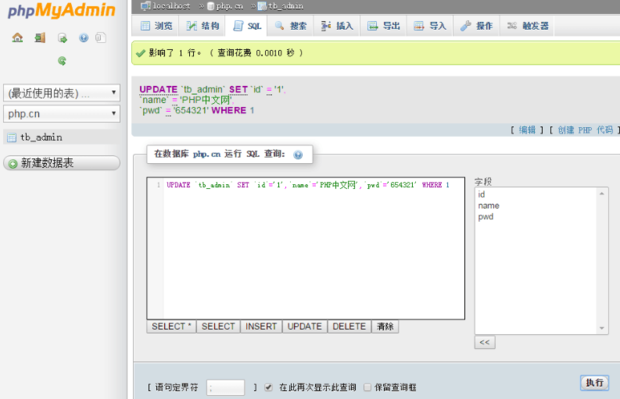
Task: Open the php.cn database dropdown
Action: (62, 114)
